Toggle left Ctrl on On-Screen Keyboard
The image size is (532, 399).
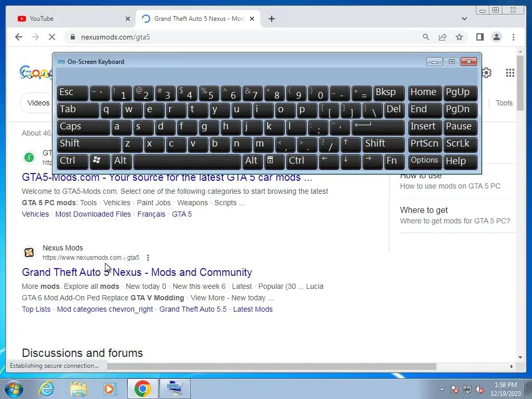72,162
